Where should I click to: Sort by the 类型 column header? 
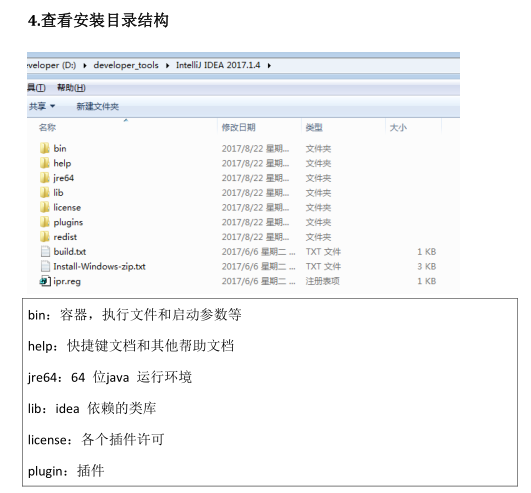tap(314, 128)
